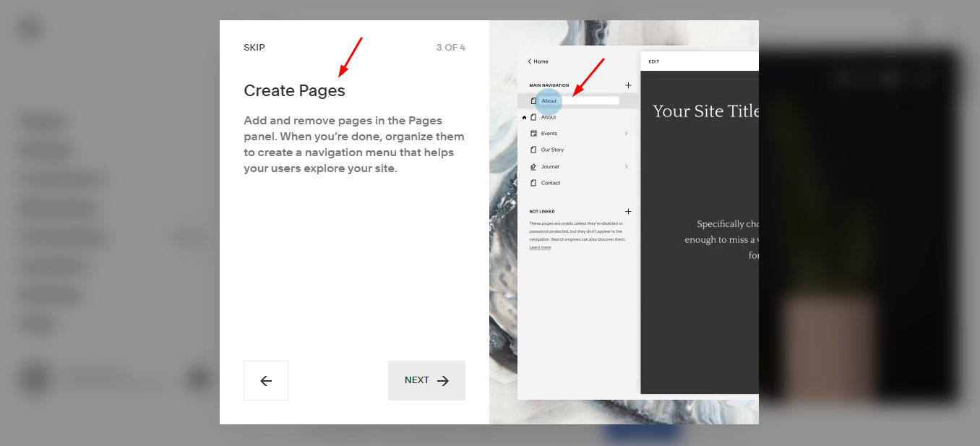Click the Contact page icon
Viewport: 980px width, 446px height.
tap(533, 183)
